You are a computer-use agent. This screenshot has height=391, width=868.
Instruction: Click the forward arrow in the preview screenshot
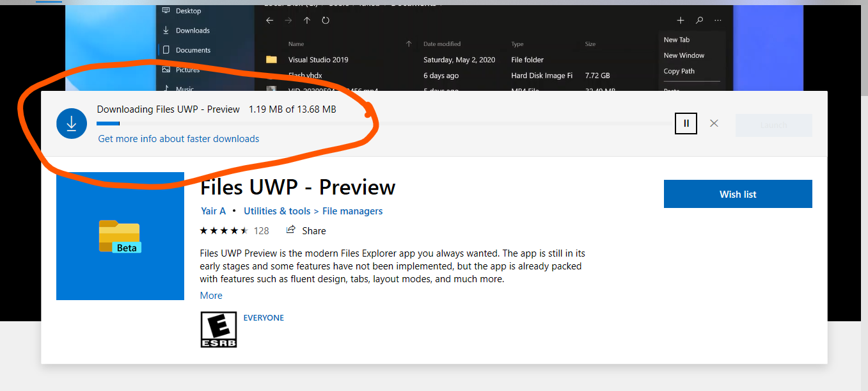coord(288,20)
